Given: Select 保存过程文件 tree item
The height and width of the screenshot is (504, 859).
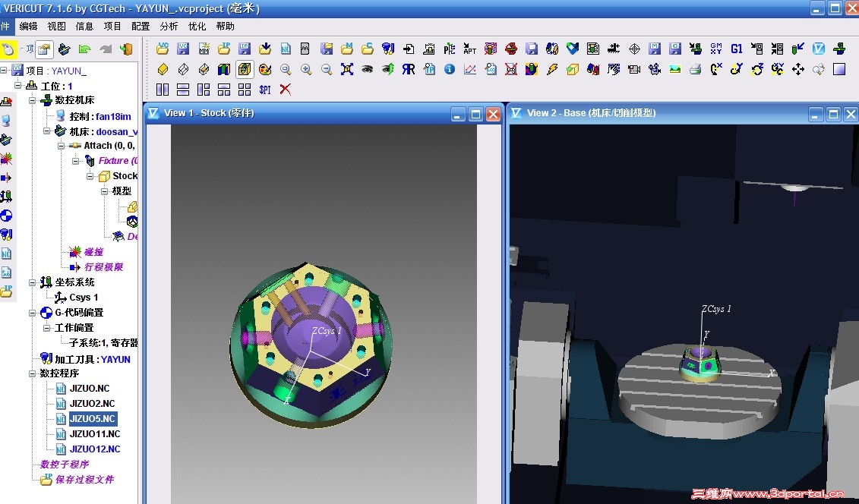Looking at the screenshot, I should 84,480.
